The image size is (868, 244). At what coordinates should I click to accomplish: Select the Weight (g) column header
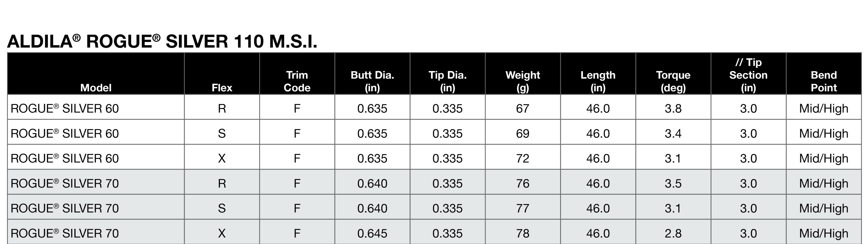pyautogui.click(x=523, y=81)
